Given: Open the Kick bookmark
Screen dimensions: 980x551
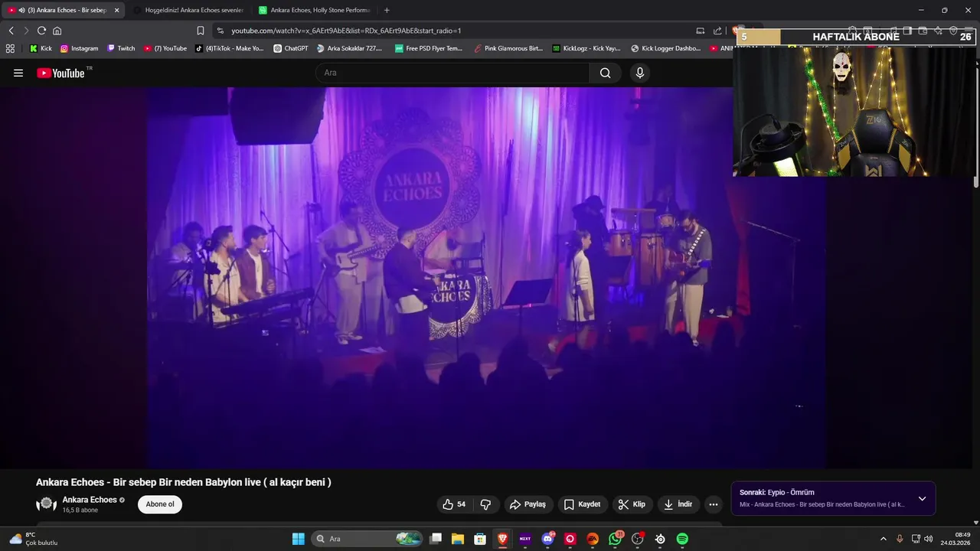Looking at the screenshot, I should click(x=41, y=48).
